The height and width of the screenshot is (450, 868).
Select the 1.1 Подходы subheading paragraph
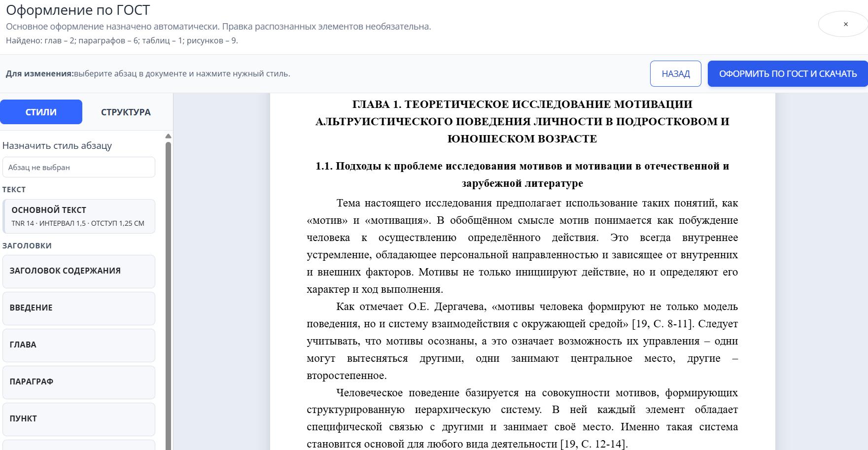[522, 174]
